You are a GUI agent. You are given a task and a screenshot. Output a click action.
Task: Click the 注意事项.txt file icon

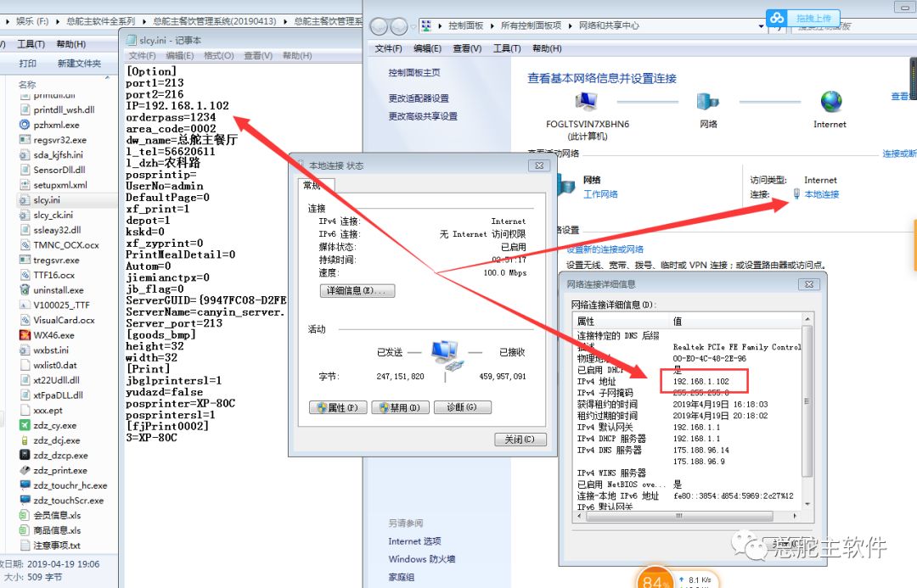point(25,546)
